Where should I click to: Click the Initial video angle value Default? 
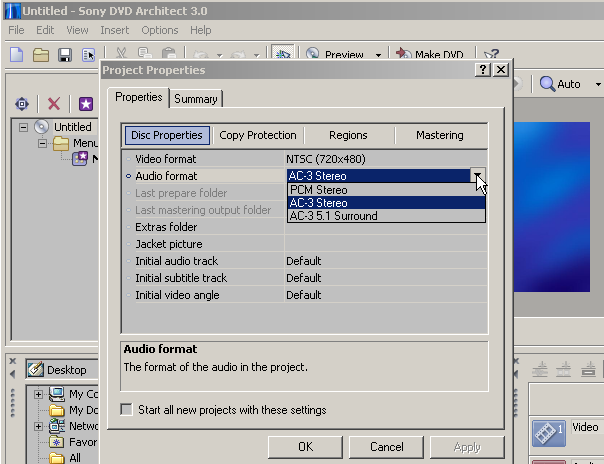tap(304, 295)
